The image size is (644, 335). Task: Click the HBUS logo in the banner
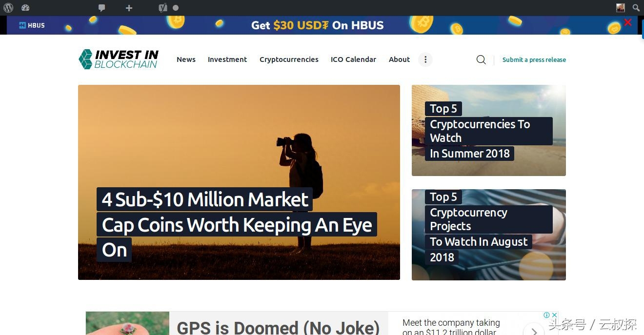tap(32, 25)
